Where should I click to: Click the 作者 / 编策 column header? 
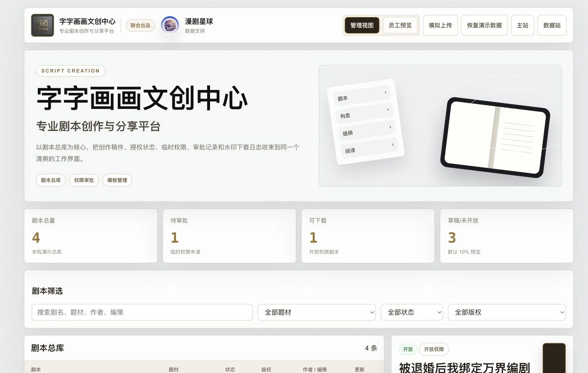point(315,370)
